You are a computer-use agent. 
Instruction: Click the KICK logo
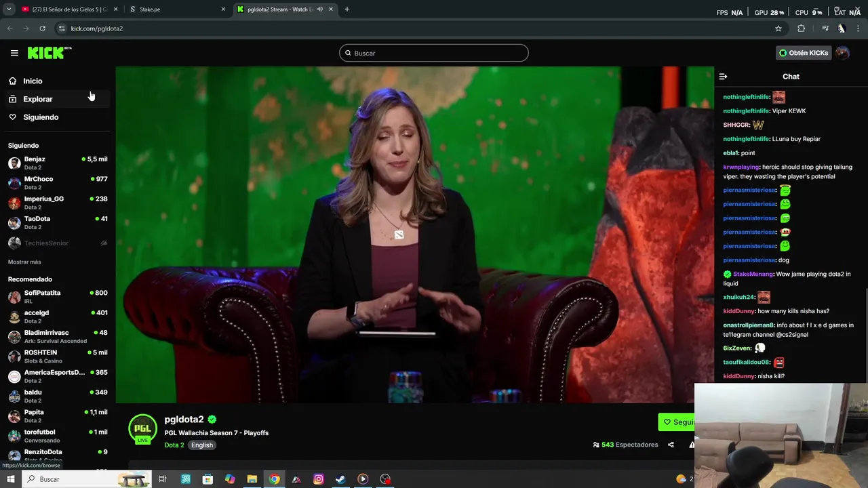[49, 53]
